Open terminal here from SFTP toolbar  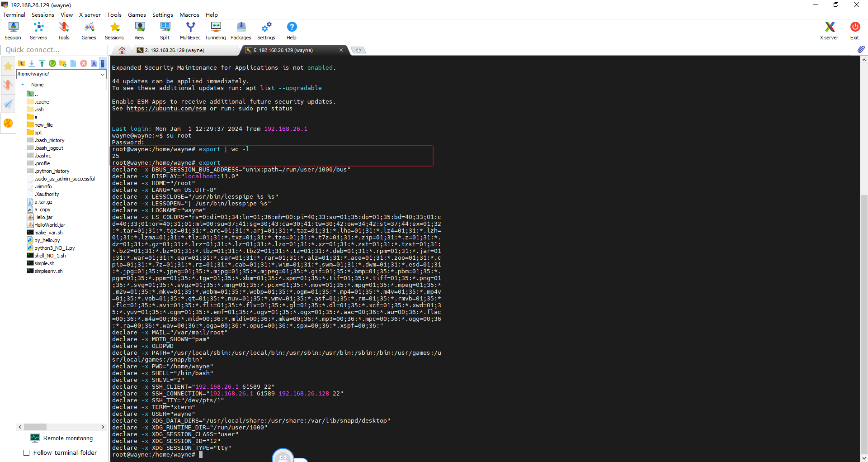coord(103,63)
